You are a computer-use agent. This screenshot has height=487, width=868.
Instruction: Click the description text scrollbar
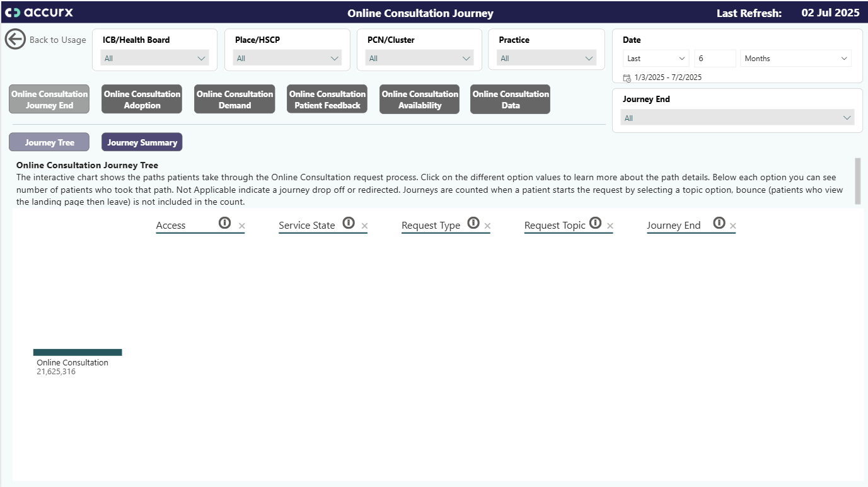pos(857,181)
